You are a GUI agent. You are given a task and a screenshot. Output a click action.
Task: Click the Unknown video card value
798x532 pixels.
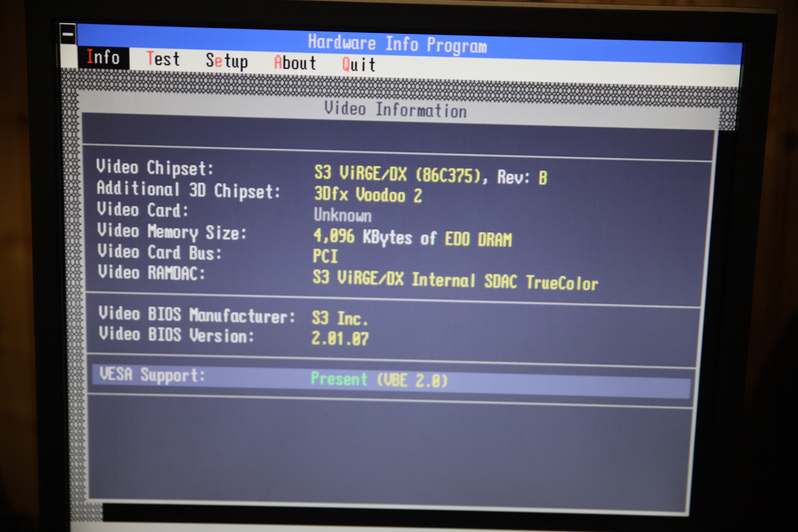tap(343, 215)
